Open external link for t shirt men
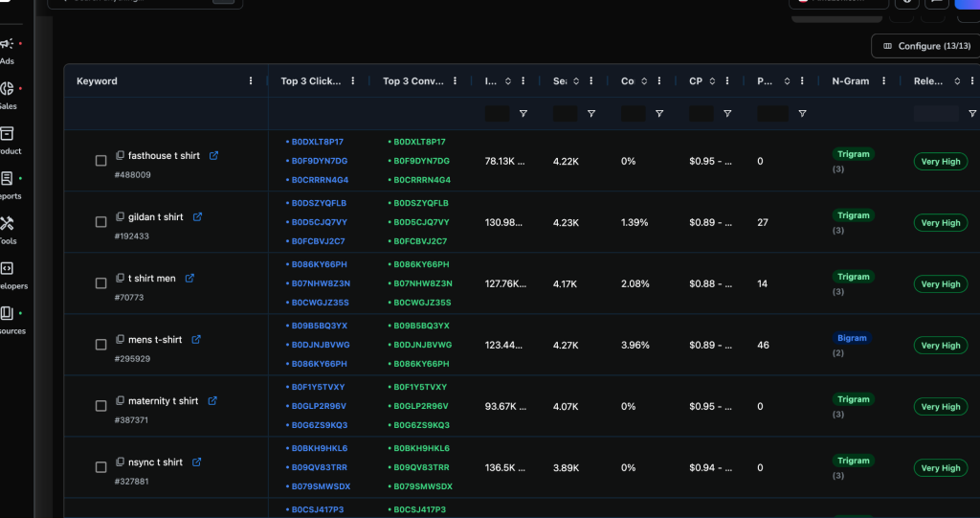Viewport: 980px width, 518px height. tap(190, 278)
